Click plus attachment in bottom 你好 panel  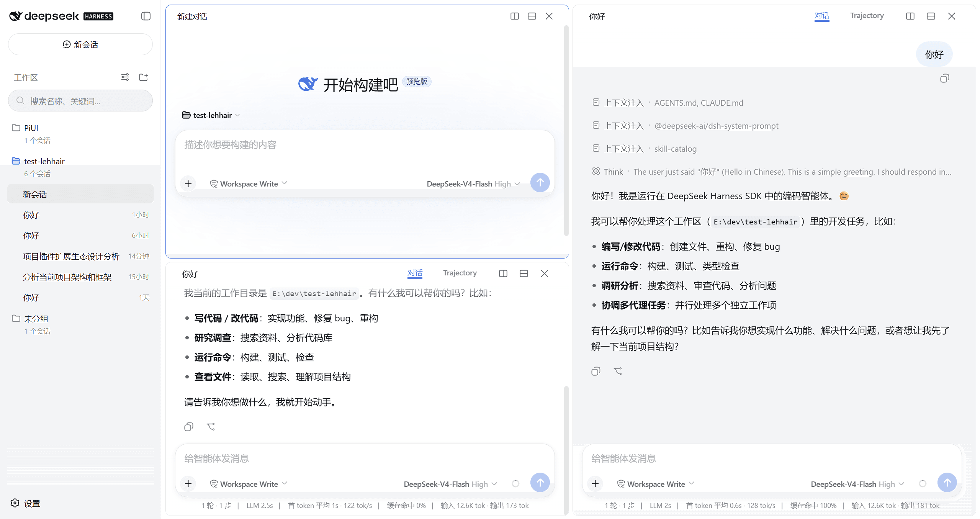(x=188, y=484)
